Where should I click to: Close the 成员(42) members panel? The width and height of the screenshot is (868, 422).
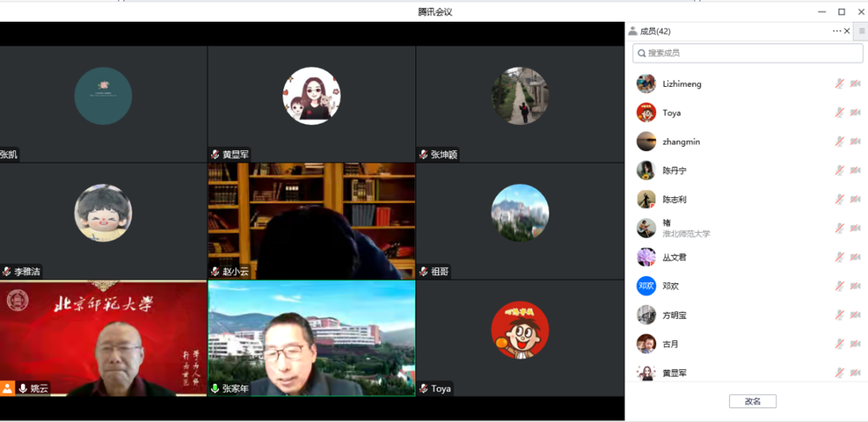pyautogui.click(x=847, y=31)
